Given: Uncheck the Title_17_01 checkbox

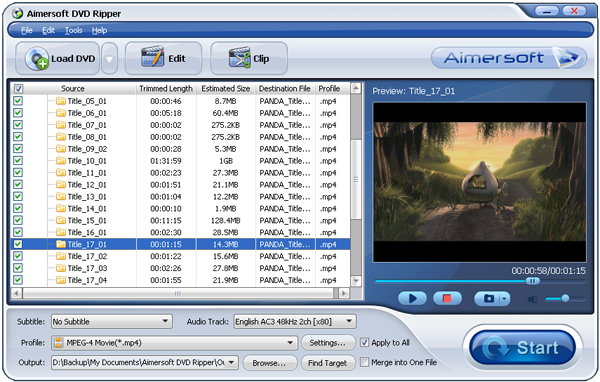Looking at the screenshot, I should click(18, 244).
